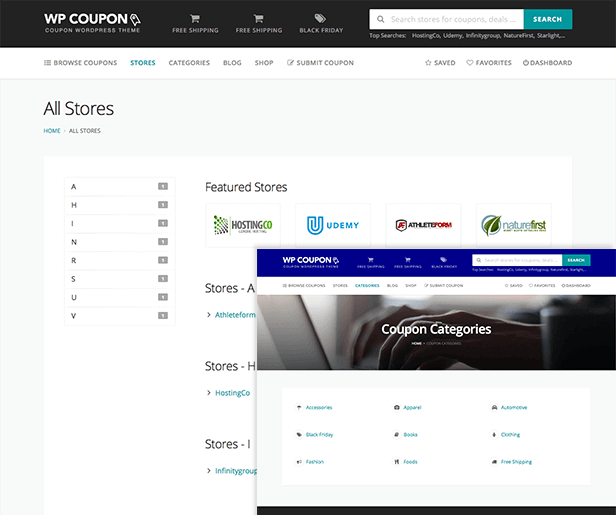Image resolution: width=616 pixels, height=515 pixels.
Task: Open the Shop menu item
Action: click(x=264, y=63)
